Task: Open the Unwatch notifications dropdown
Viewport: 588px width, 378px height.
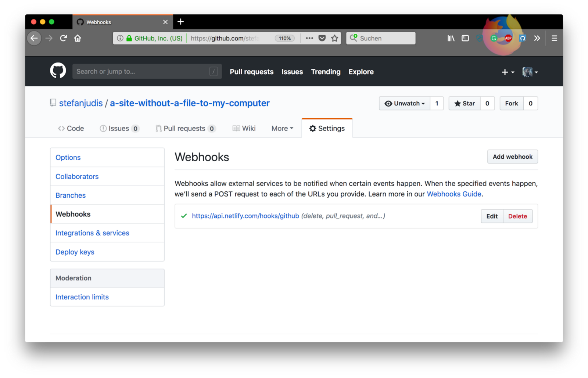Action: 405,104
